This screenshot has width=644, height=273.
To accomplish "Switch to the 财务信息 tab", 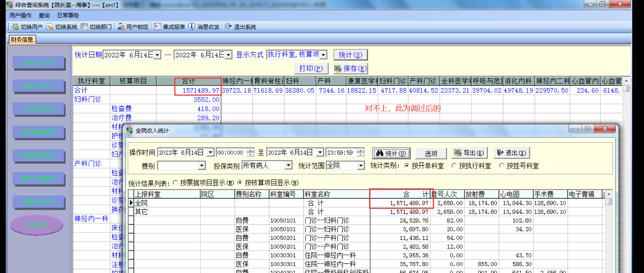I will (x=22, y=39).
